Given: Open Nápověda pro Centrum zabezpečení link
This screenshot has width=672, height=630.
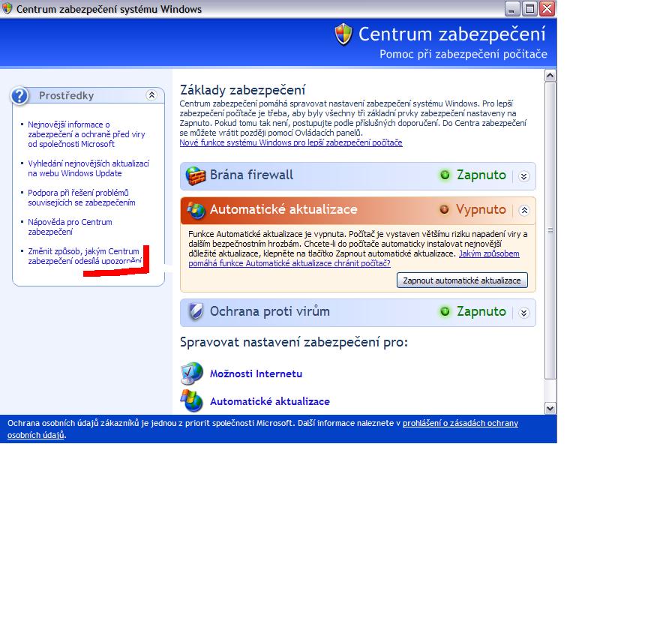Looking at the screenshot, I should (x=70, y=226).
